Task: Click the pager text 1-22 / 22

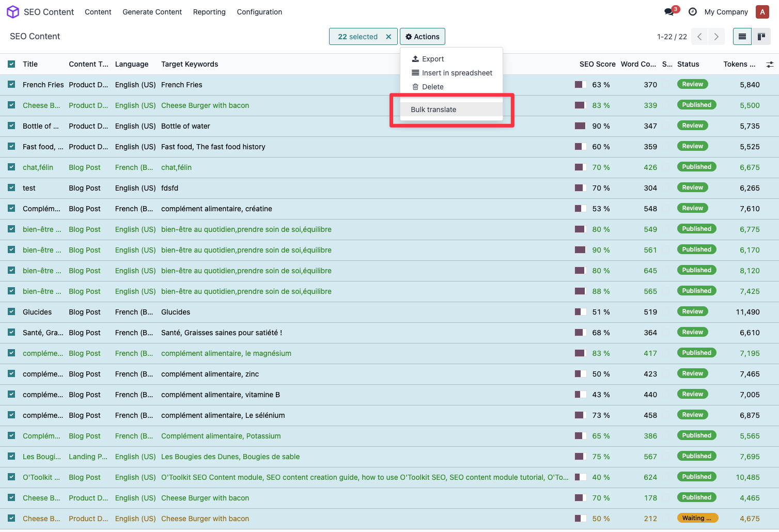Action: (x=672, y=37)
